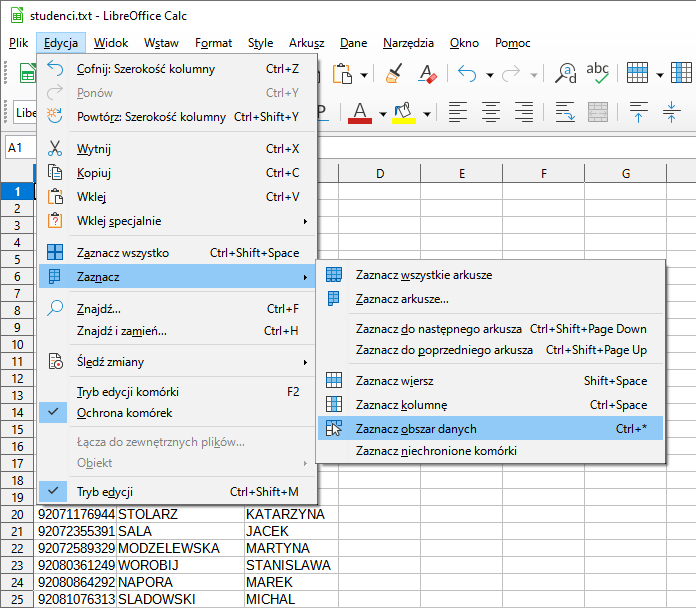Screen dimensions: 696x608
Task: Expand the Wklej specjalnie submenu
Action: pyautogui.click(x=178, y=221)
